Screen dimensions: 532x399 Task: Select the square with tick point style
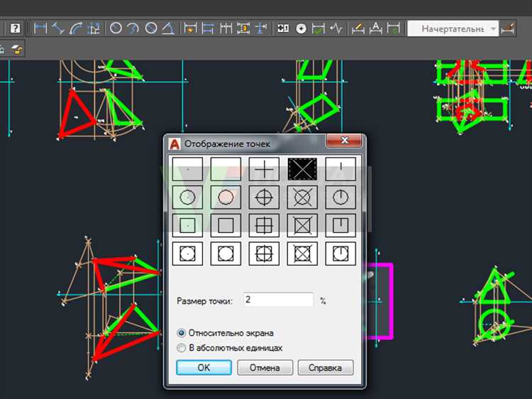coord(340,225)
